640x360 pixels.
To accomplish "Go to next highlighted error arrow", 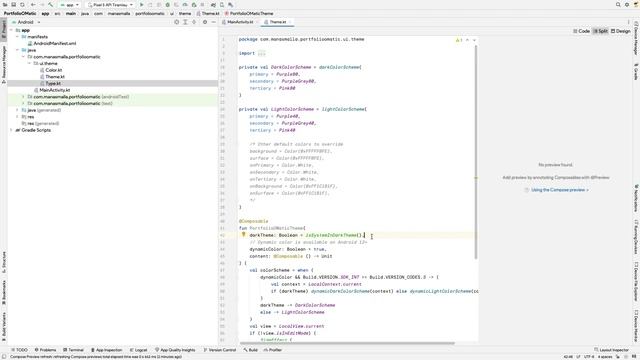I will click(474, 40).
